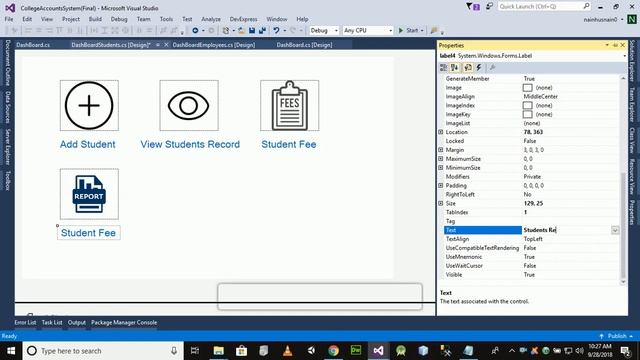
Task: Expand the Margin property
Action: click(x=441, y=150)
